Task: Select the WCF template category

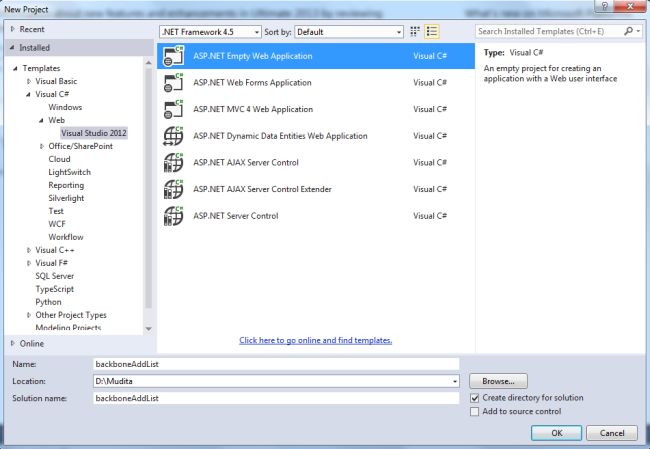Action: (57, 224)
